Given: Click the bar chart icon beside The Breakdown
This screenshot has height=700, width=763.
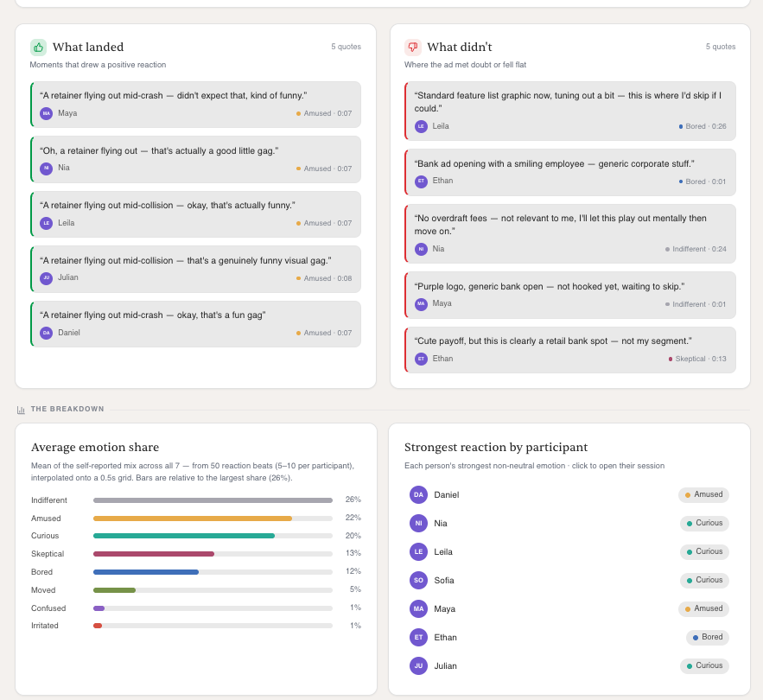Looking at the screenshot, I should point(21,410).
